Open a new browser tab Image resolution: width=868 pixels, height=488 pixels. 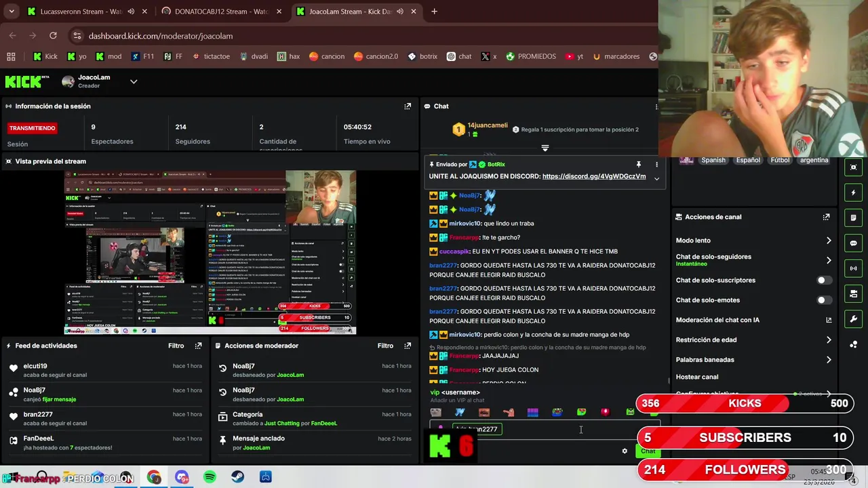click(434, 12)
